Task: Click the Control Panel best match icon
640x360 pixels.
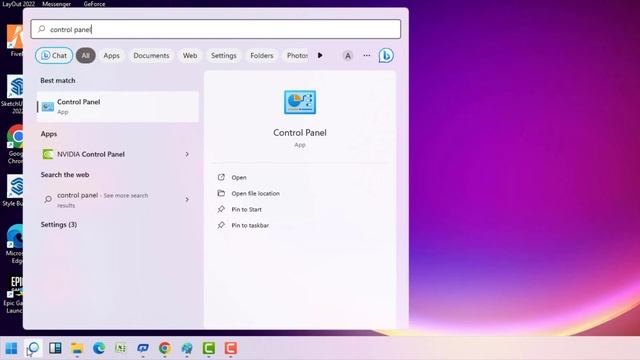Action: coord(48,107)
